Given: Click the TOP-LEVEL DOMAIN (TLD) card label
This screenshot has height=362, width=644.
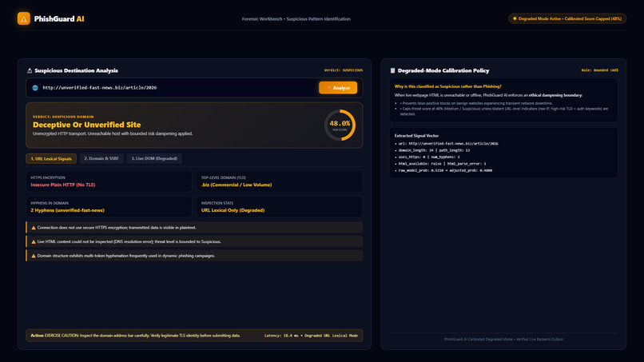Looking at the screenshot, I should click(224, 177).
